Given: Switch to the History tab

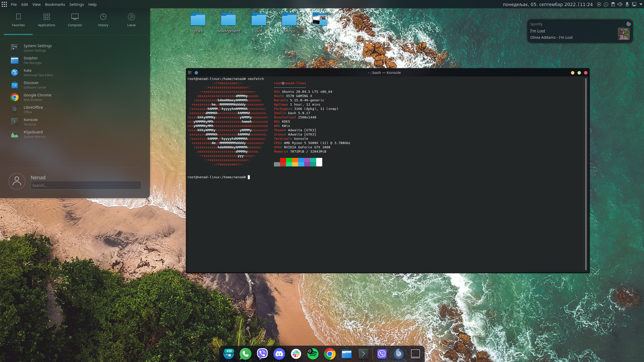Looking at the screenshot, I should click(103, 19).
